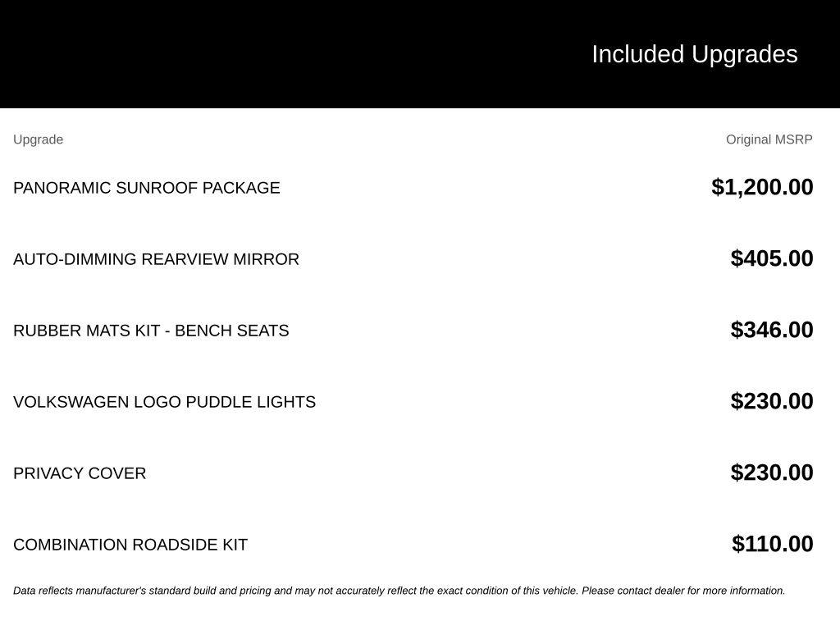This screenshot has height=630, width=840.
Task: Click the $1,200.00 sunroof price
Action: tap(762, 187)
